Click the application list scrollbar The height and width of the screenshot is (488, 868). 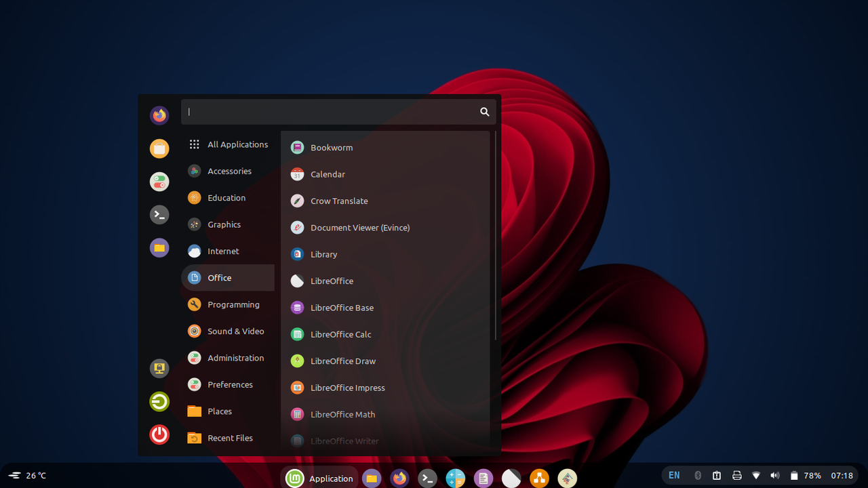click(496, 235)
